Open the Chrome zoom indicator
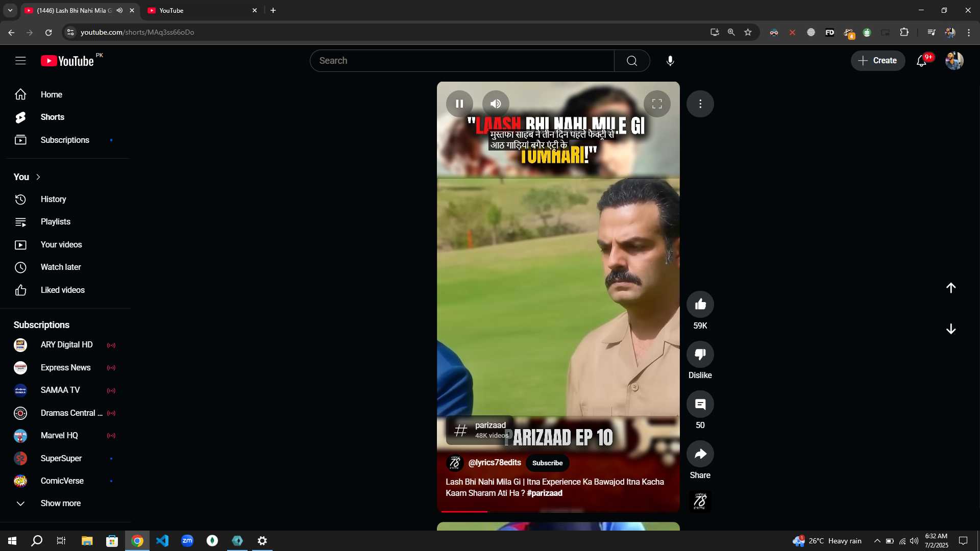This screenshot has height=551, width=980. (731, 32)
